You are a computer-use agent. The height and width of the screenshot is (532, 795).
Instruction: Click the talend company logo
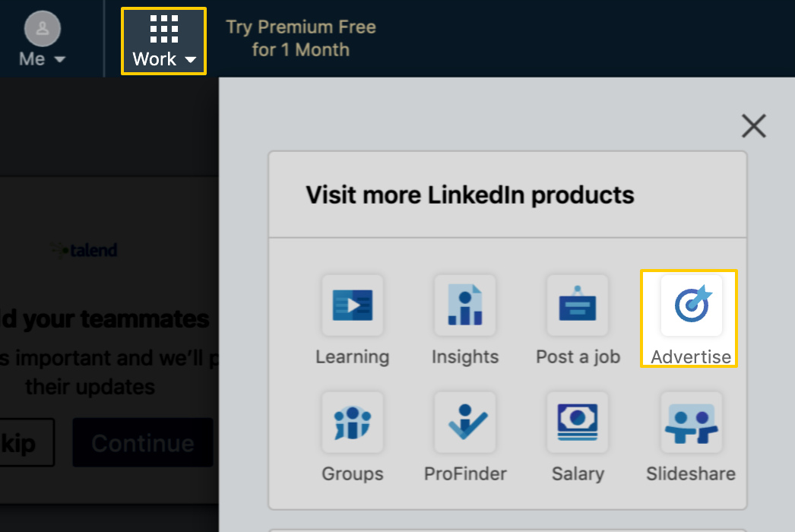pos(82,250)
